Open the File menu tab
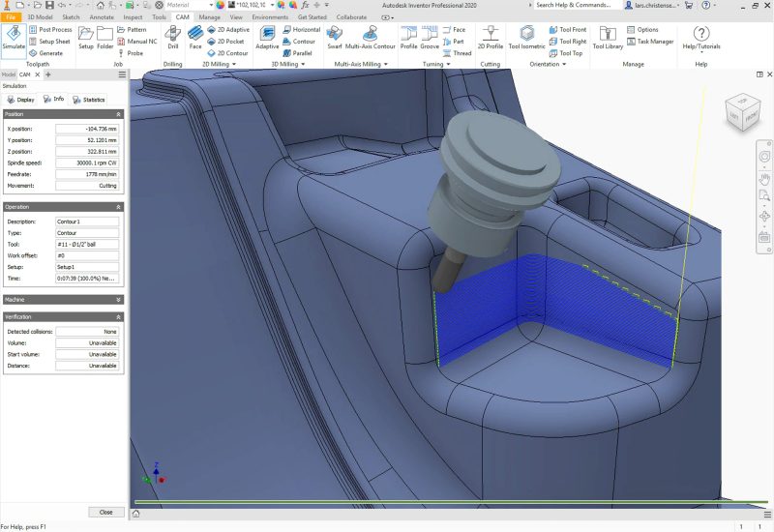774x532 pixels. pyautogui.click(x=11, y=17)
